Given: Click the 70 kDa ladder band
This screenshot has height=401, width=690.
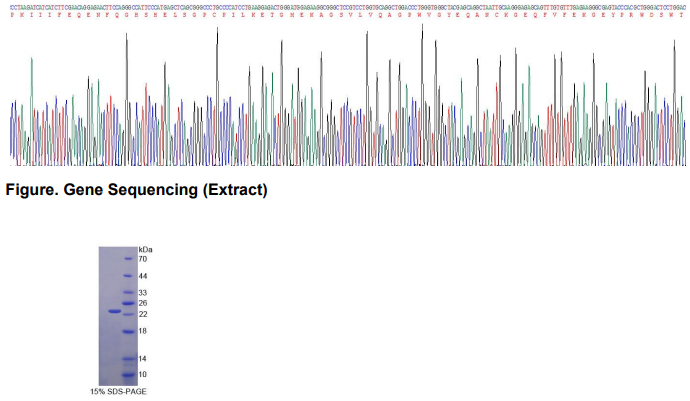Looking at the screenshot, I should pyautogui.click(x=127, y=259).
